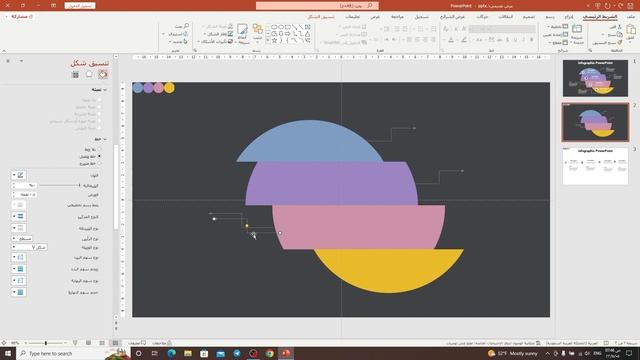The height and width of the screenshot is (360, 640).
Task: Select the first disabled fill radio option
Action: coord(99,100)
